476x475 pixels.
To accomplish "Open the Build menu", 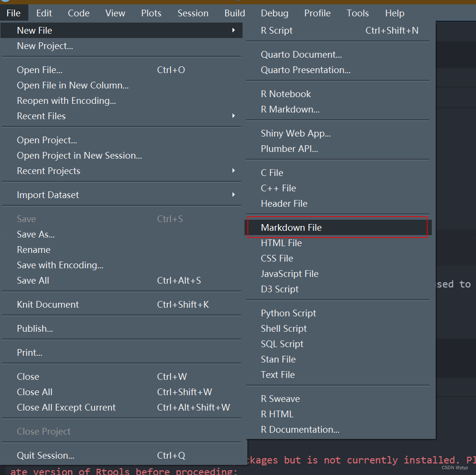I will point(235,13).
